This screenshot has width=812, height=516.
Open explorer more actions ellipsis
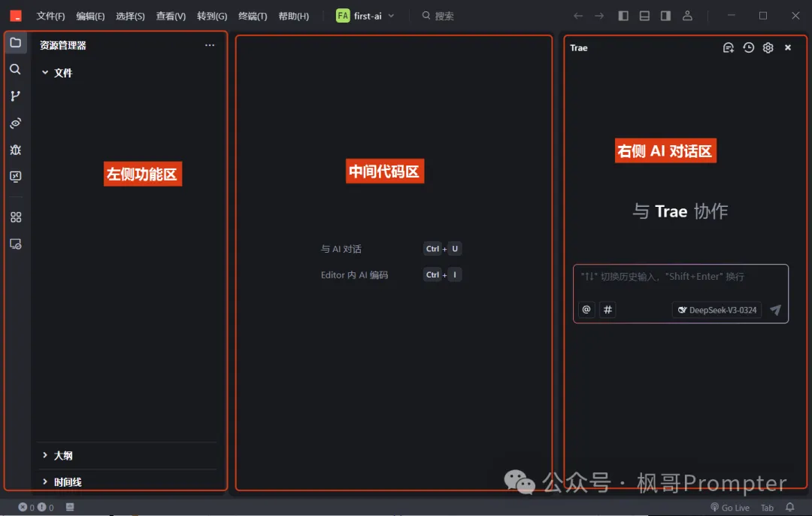pyautogui.click(x=210, y=45)
